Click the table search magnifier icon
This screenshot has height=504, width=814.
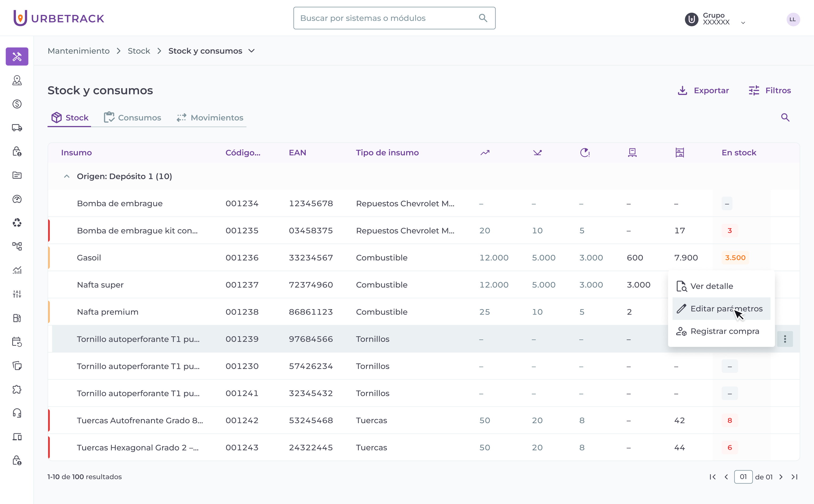[x=785, y=117]
